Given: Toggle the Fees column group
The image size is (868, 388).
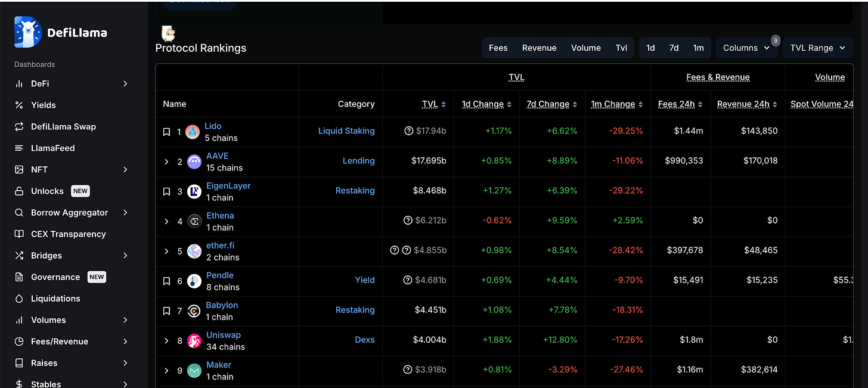Looking at the screenshot, I should tap(498, 48).
